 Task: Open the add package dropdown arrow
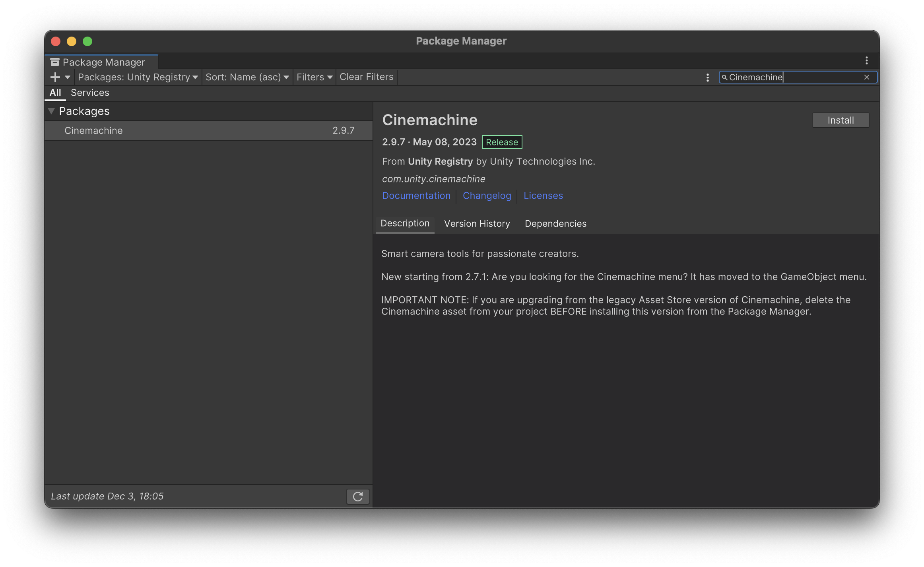pos(68,77)
